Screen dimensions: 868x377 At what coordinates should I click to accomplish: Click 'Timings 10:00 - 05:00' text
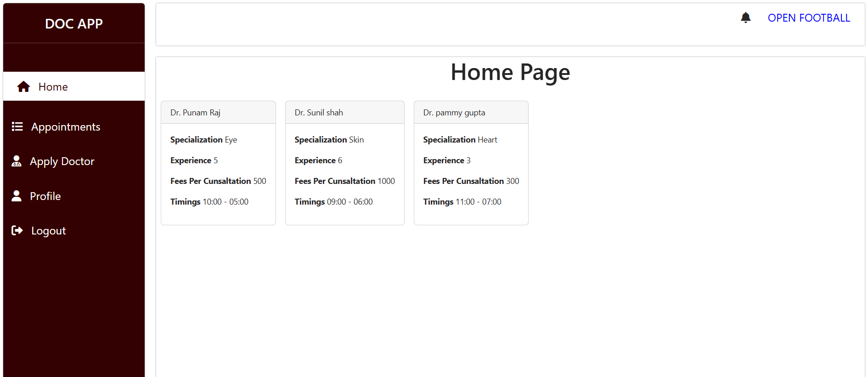coord(209,202)
